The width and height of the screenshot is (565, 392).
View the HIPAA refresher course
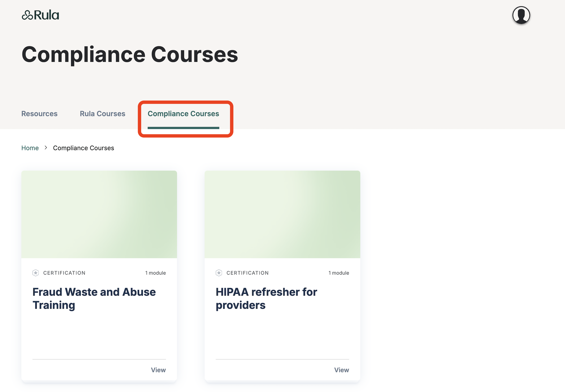pos(341,370)
